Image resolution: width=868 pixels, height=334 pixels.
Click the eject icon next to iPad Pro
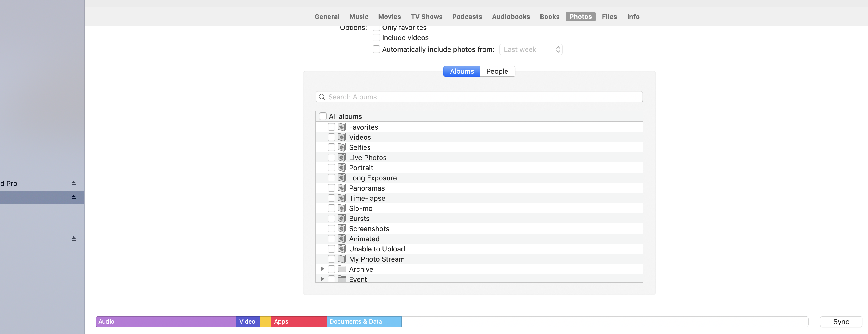click(x=73, y=183)
